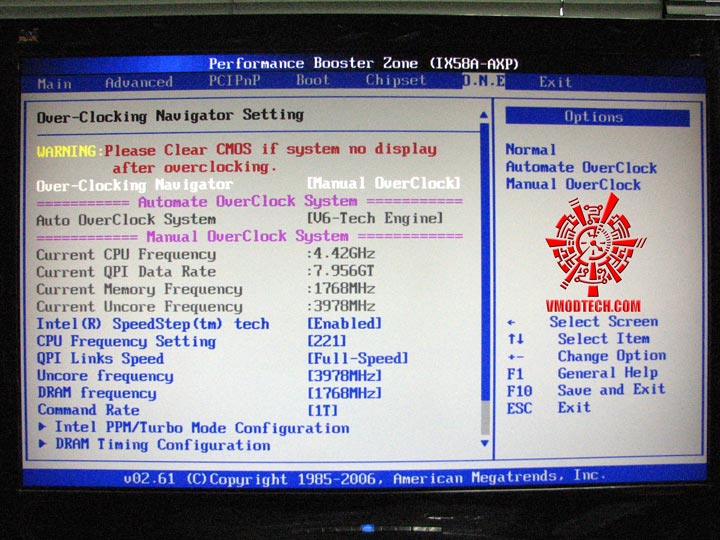The width and height of the screenshot is (720, 540).
Task: Select the QPI Links Speed label
Action: [x=100, y=358]
